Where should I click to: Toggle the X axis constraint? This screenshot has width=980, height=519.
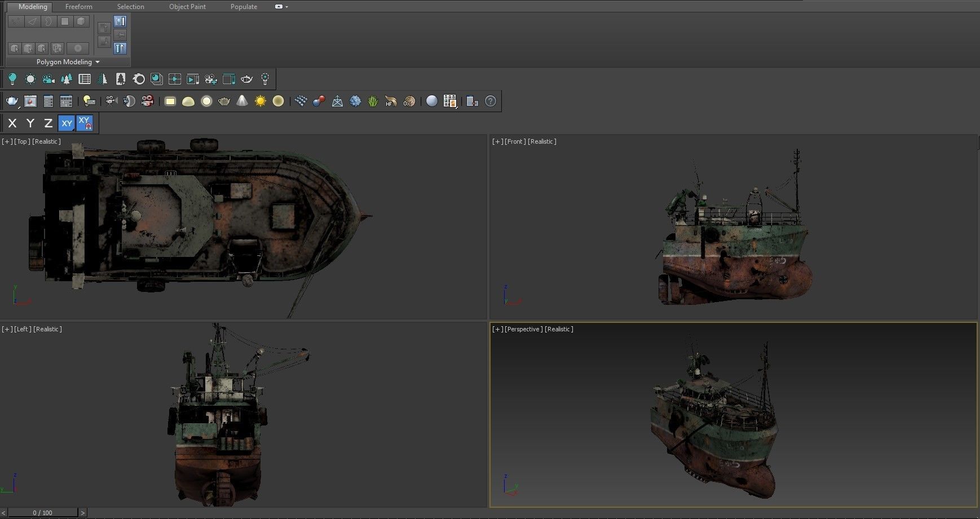pyautogui.click(x=12, y=123)
